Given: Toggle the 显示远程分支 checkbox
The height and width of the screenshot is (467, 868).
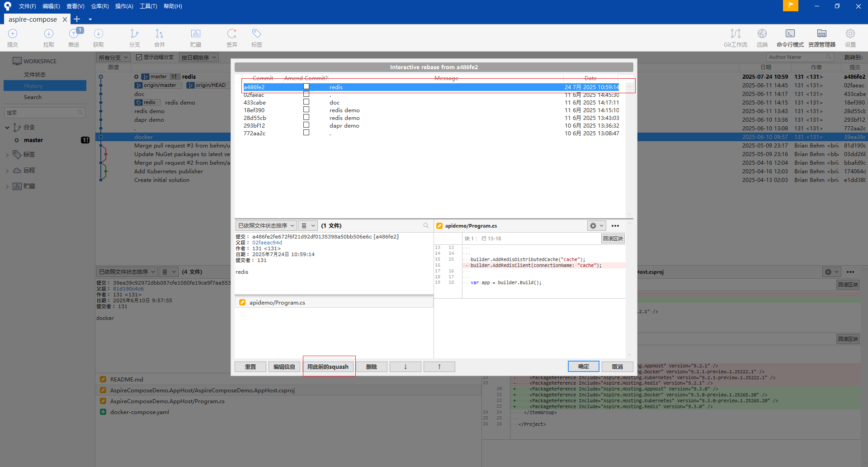Looking at the screenshot, I should click(139, 57).
